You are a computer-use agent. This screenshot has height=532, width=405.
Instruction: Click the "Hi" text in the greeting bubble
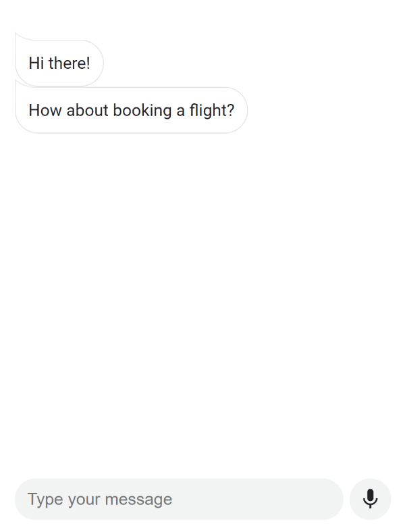tap(36, 63)
